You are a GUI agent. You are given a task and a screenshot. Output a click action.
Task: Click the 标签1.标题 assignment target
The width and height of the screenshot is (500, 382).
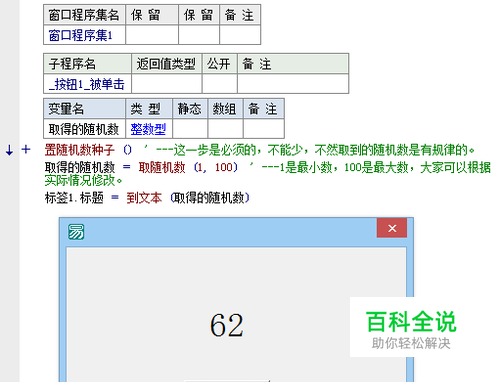click(74, 198)
